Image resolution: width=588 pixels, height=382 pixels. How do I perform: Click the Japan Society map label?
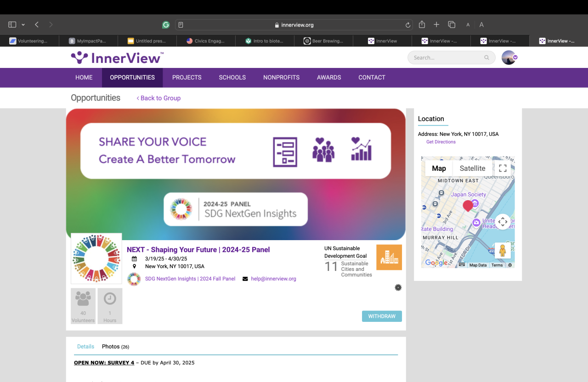pyautogui.click(x=469, y=194)
